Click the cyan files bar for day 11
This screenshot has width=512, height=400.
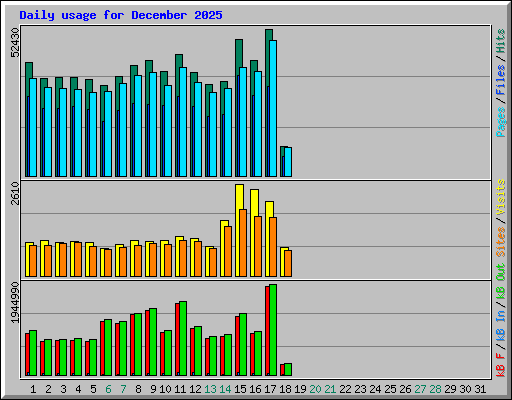[x=183, y=122]
